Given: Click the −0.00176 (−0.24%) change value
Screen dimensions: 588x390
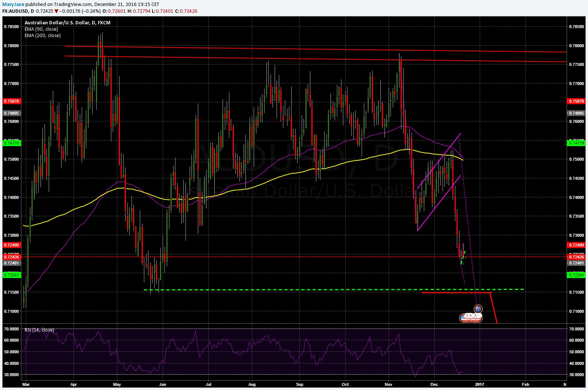Looking at the screenshot, I should 80,11.
